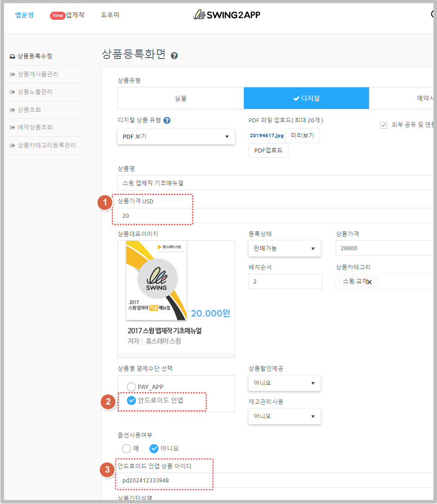437x504 pixels.
Task: Open the 판매가능 registration status dropdown
Action: (284, 248)
